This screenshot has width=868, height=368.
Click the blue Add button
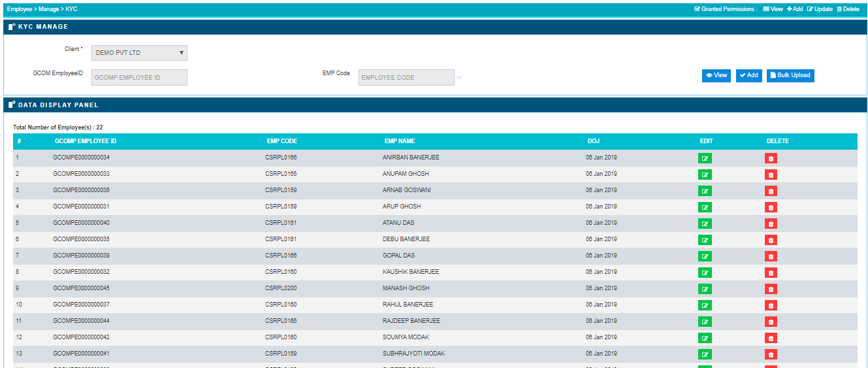coord(748,76)
